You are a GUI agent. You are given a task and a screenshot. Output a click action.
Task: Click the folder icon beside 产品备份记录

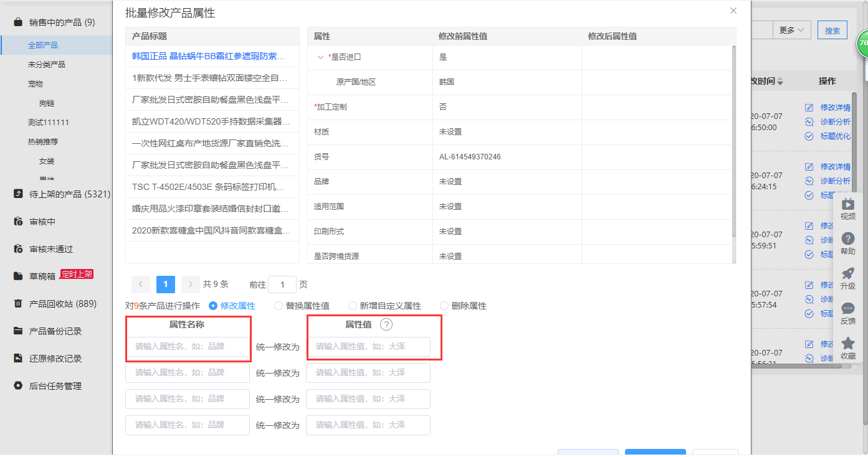tap(18, 331)
